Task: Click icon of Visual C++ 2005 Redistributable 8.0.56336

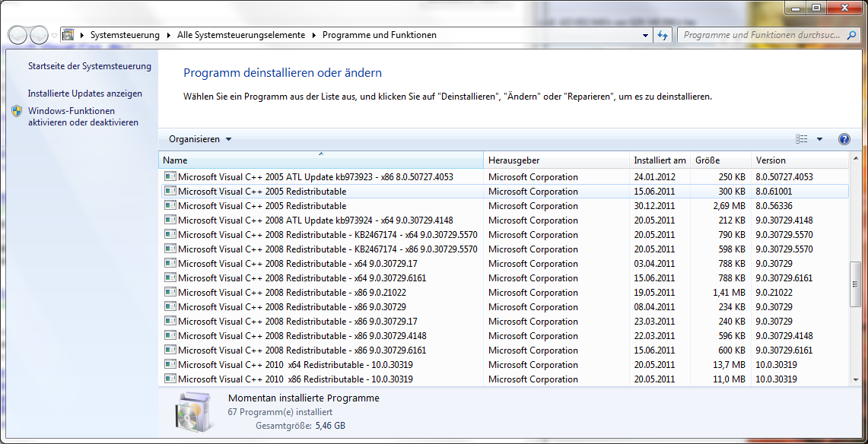Action: (x=170, y=206)
